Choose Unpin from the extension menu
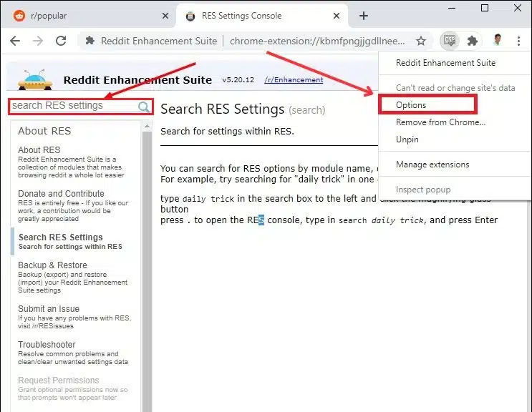Screen dimensions: 532x412 click(407, 139)
